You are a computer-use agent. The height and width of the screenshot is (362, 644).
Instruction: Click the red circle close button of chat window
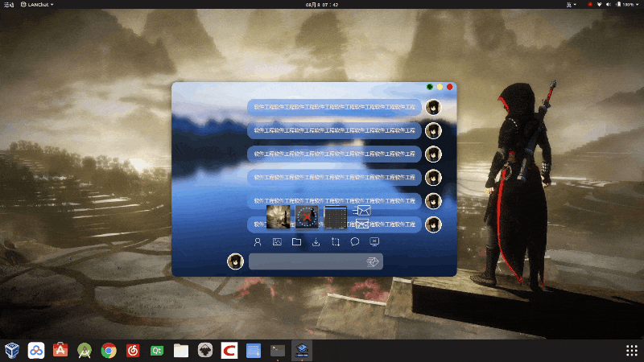[x=450, y=87]
